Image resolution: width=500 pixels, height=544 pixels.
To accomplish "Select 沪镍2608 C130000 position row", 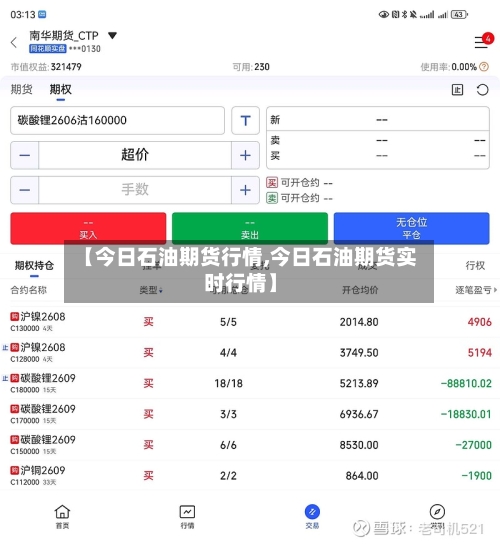I will pos(250,322).
